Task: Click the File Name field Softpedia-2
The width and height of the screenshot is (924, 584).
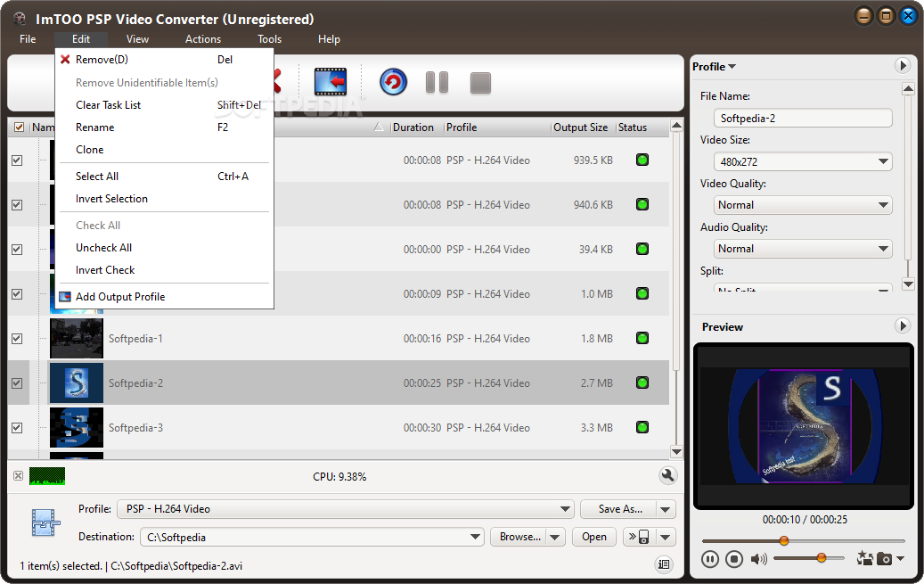Action: (x=803, y=118)
